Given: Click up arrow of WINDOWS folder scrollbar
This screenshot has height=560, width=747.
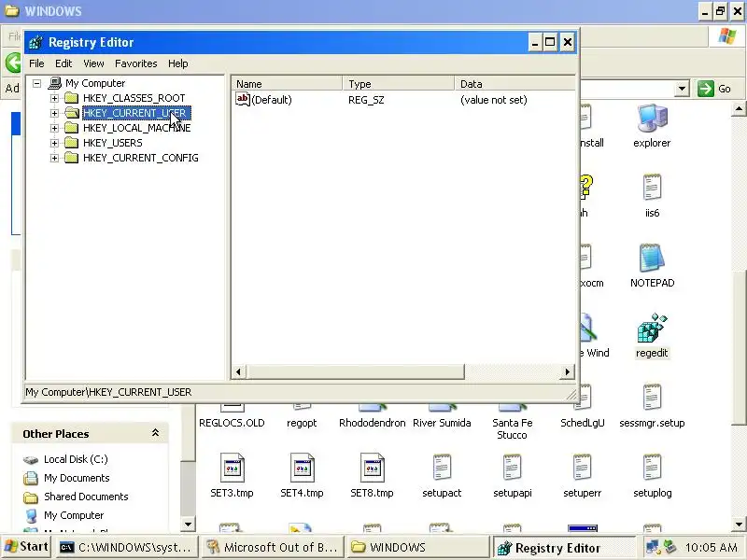Looking at the screenshot, I should tap(739, 109).
